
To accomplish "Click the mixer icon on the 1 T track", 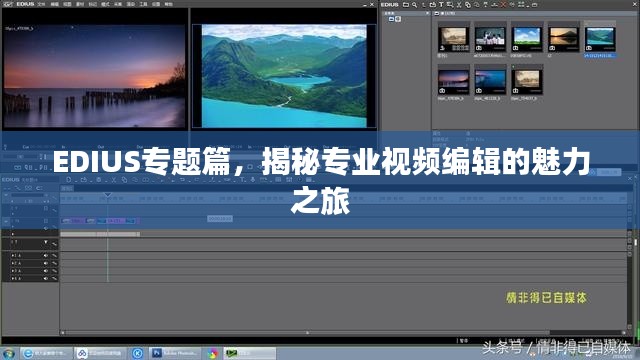I will point(54,244).
